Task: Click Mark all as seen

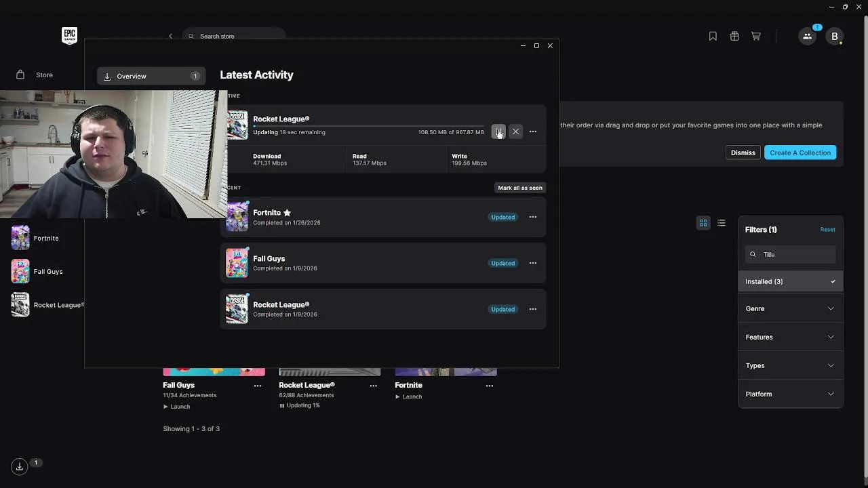Action: (520, 188)
